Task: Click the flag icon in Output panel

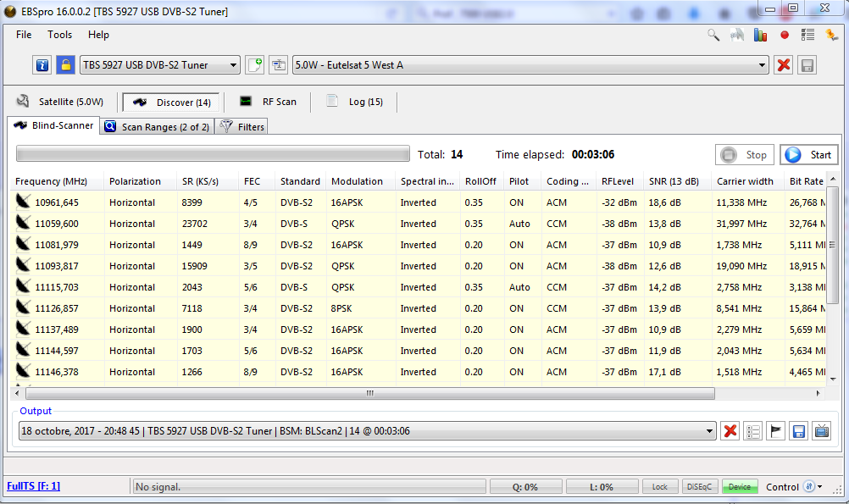Action: (x=775, y=431)
